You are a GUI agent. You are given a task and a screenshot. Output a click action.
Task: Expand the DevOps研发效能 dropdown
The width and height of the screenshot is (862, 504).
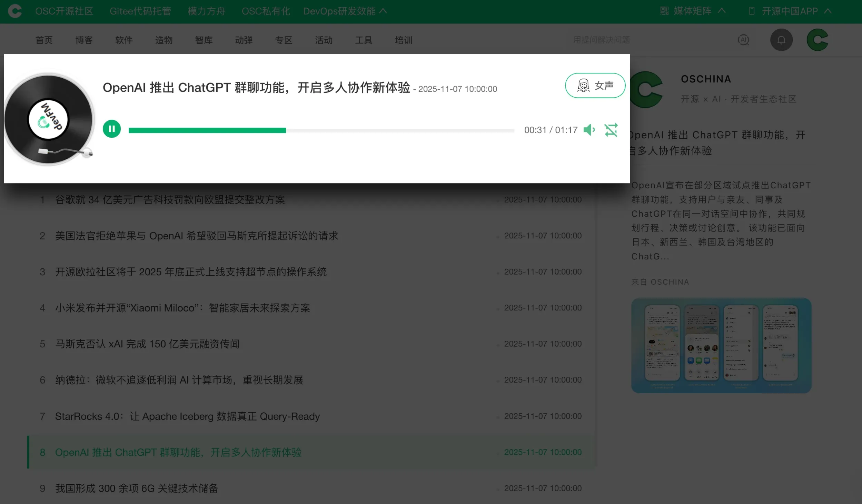tap(345, 11)
